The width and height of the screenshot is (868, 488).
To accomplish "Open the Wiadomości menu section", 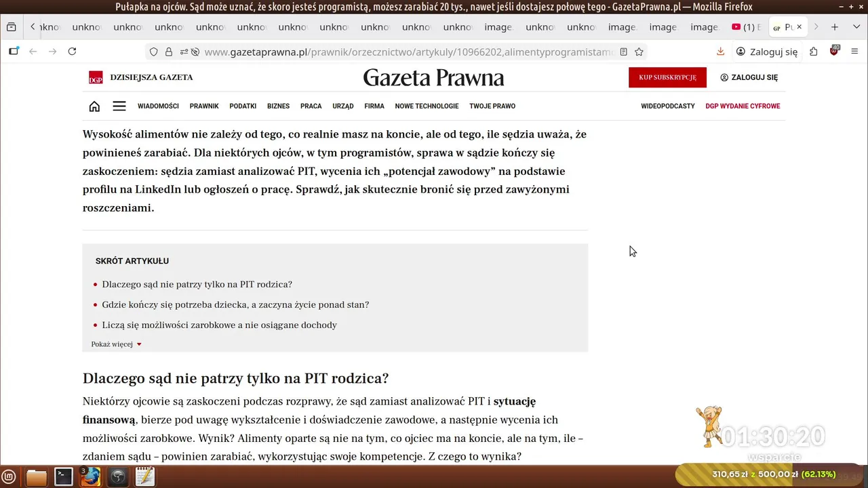I will pos(158,106).
